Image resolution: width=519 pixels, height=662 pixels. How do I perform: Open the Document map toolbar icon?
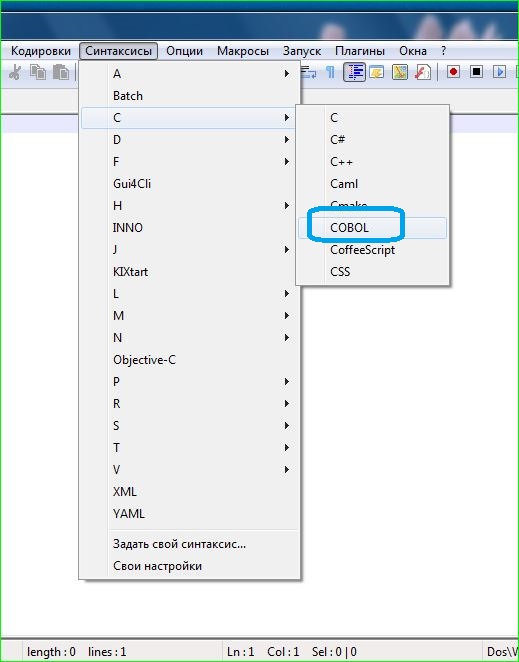click(399, 73)
